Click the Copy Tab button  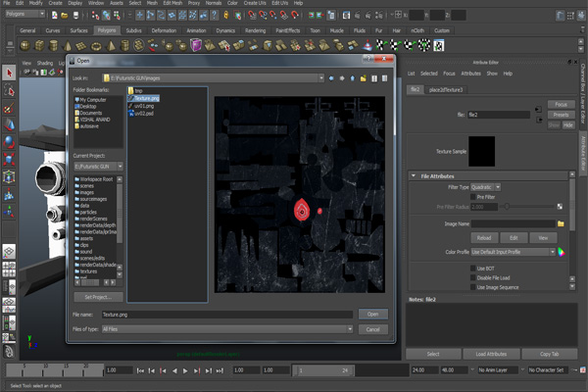[x=550, y=354]
